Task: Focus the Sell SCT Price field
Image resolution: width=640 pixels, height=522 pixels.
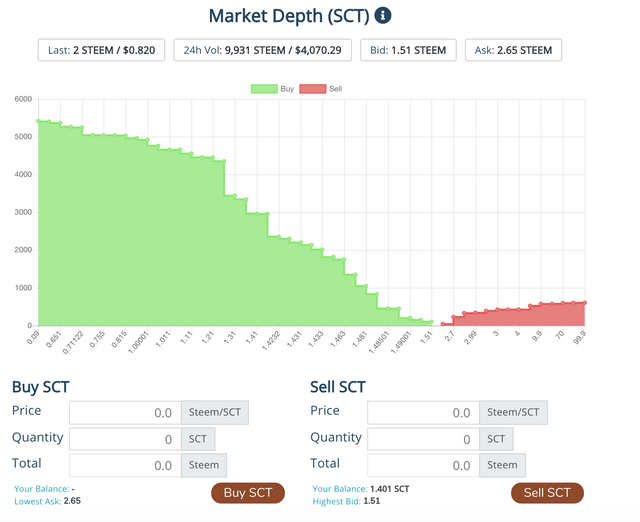Action: tap(423, 413)
